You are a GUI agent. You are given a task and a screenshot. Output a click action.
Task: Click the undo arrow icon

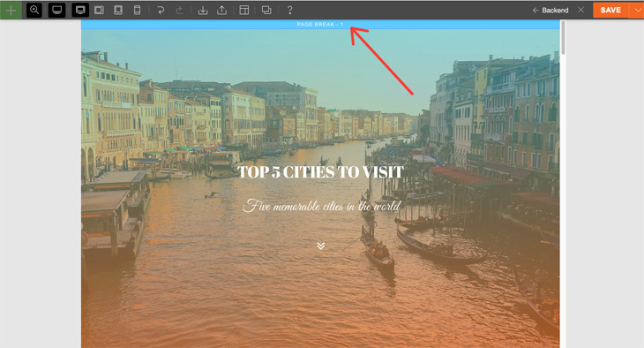tap(161, 10)
